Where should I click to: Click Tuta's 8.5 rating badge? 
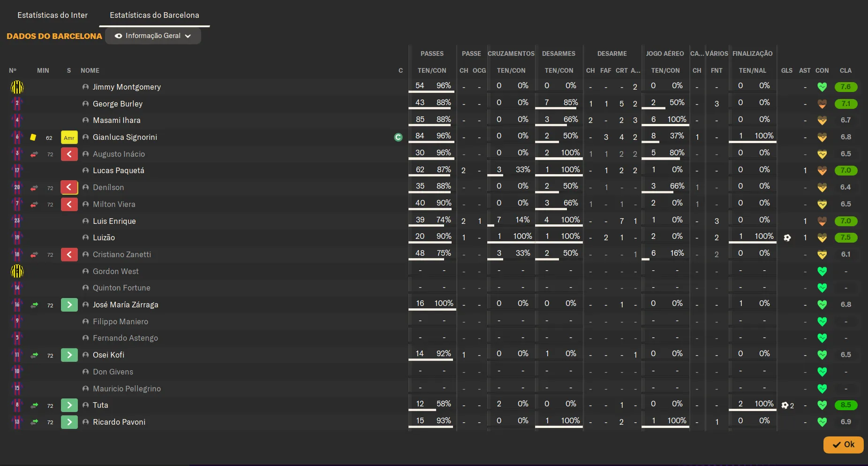coord(846,405)
